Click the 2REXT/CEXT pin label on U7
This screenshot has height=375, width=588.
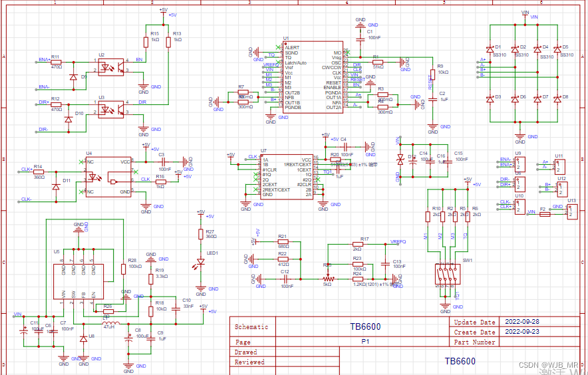click(276, 189)
